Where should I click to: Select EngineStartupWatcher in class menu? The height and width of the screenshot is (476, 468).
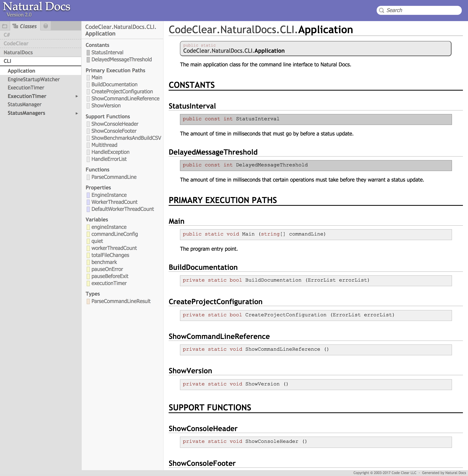34,79
